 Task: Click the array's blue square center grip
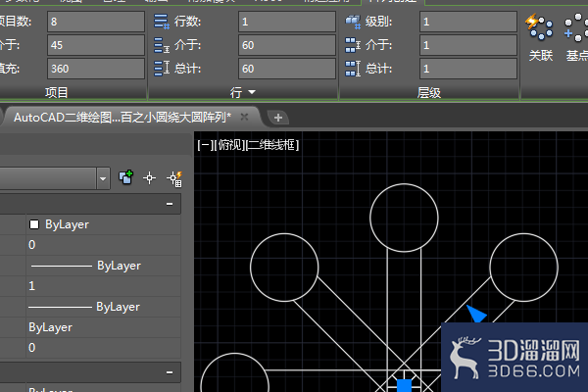click(x=404, y=385)
